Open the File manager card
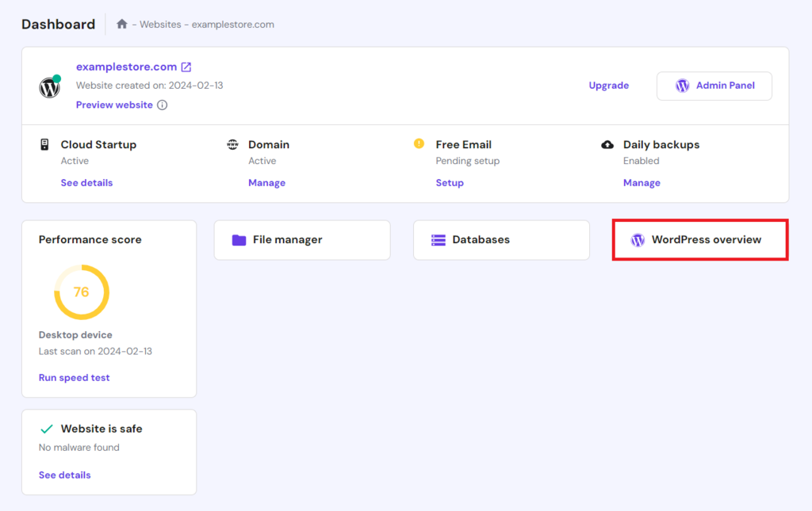This screenshot has width=812, height=511. pos(302,240)
